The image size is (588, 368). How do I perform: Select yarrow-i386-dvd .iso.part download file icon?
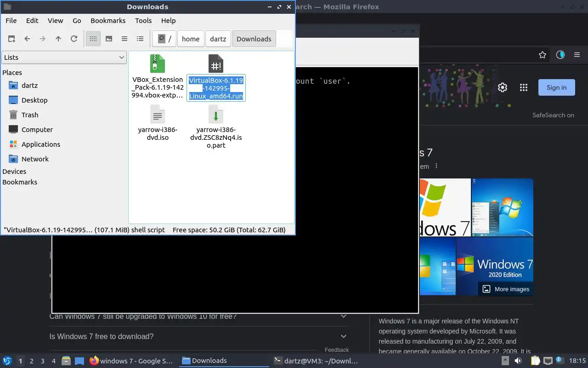(x=216, y=114)
